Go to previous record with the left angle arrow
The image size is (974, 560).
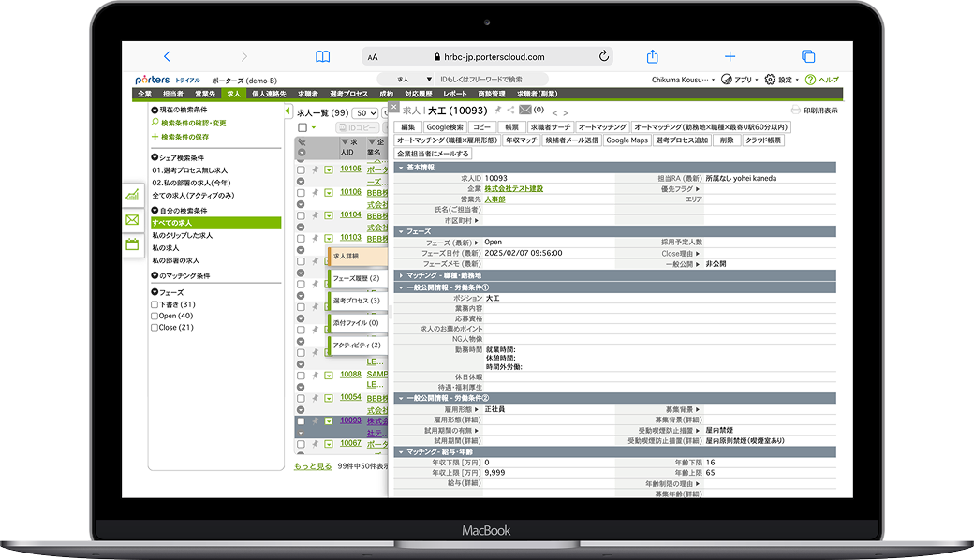[x=554, y=113]
